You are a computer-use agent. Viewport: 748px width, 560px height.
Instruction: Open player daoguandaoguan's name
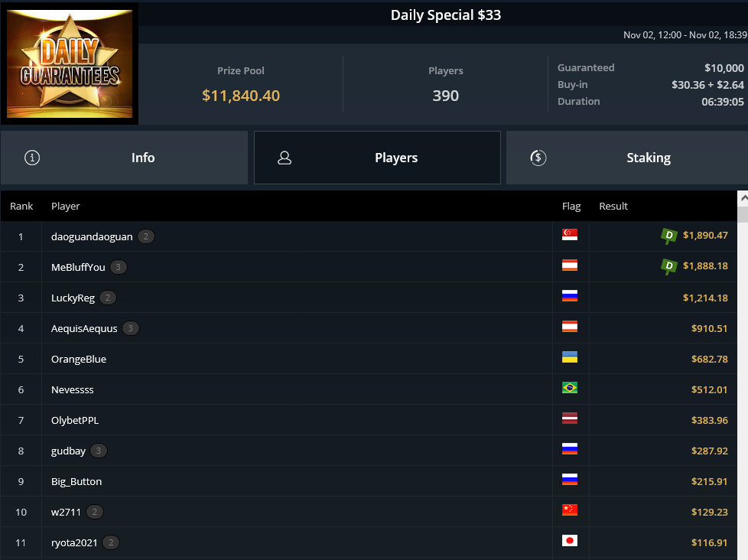click(x=92, y=236)
